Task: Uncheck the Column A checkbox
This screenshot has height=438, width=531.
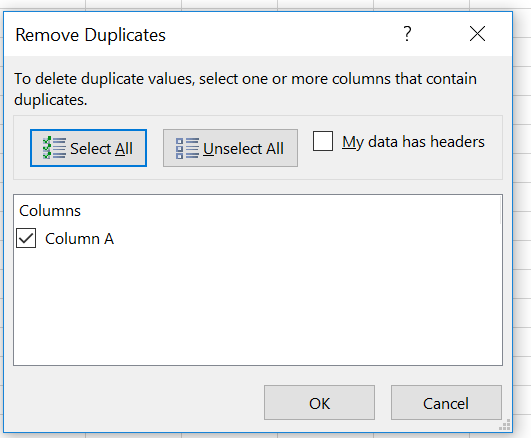Action: pos(26,238)
